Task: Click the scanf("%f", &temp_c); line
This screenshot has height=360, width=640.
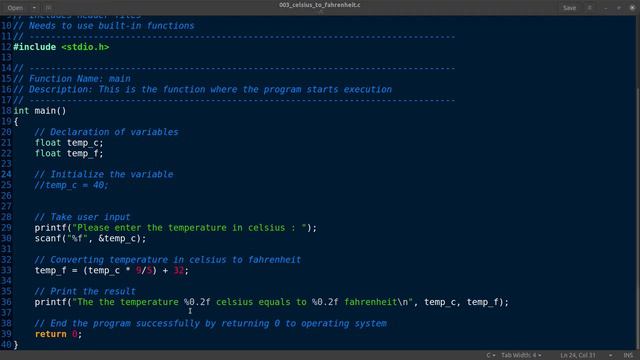Action: point(90,238)
